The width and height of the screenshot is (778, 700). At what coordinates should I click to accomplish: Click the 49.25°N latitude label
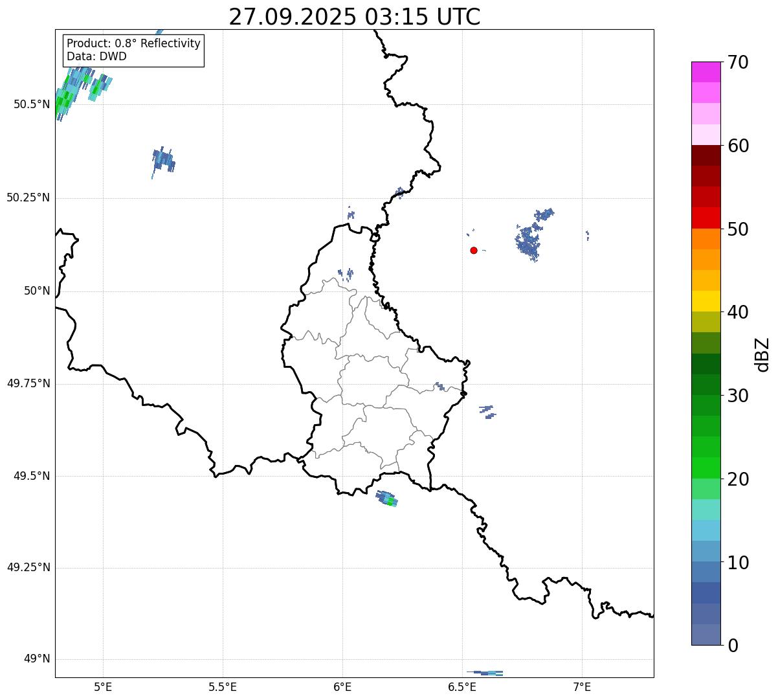tap(28, 567)
